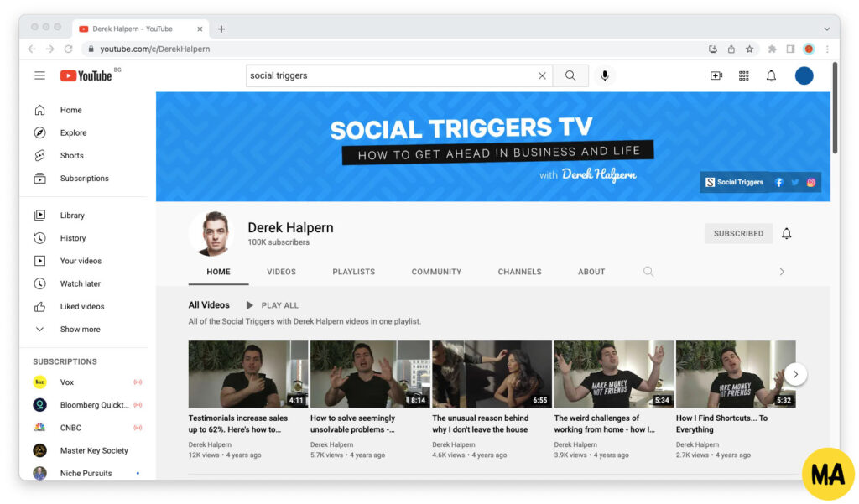Open History in the sidebar

pos(85,238)
